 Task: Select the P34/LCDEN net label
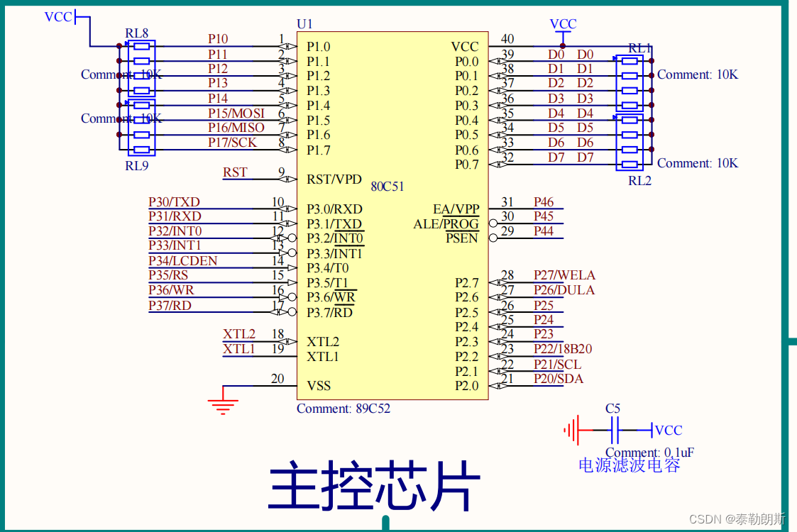[183, 260]
